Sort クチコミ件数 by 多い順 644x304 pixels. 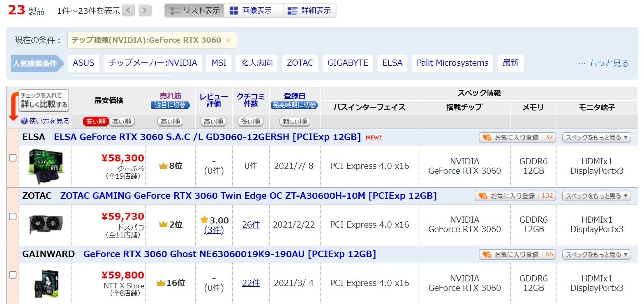click(x=251, y=122)
